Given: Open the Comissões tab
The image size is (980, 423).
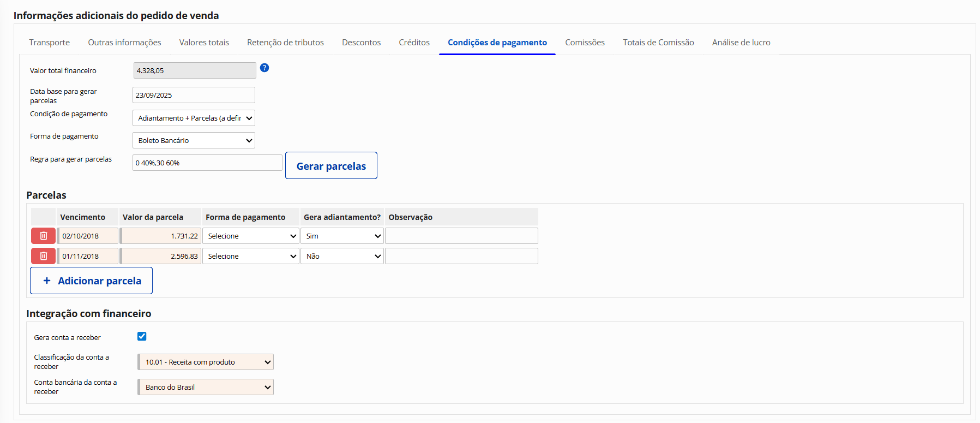Looking at the screenshot, I should [585, 43].
